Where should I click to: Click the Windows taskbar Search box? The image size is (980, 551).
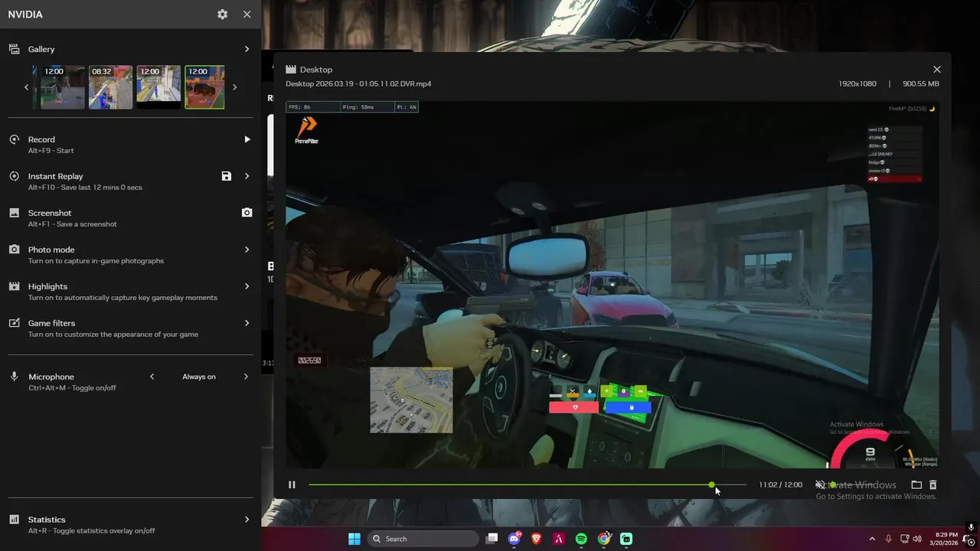(423, 539)
